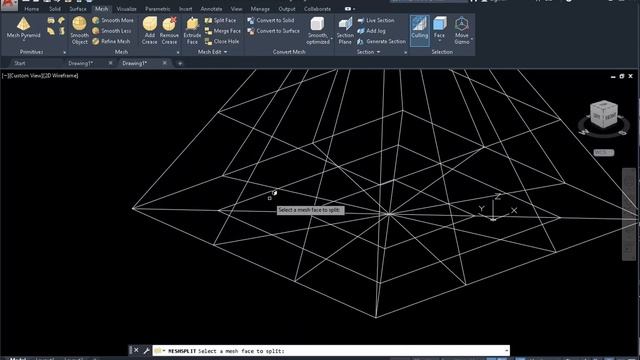Image resolution: width=640 pixels, height=360 pixels.
Task: Switch to the Home ribbon tab
Action: point(31,9)
